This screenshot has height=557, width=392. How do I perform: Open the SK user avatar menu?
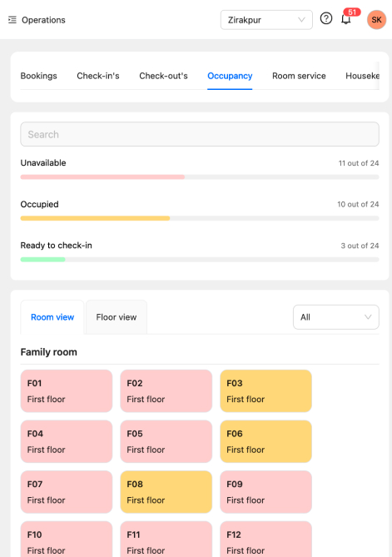tap(376, 19)
